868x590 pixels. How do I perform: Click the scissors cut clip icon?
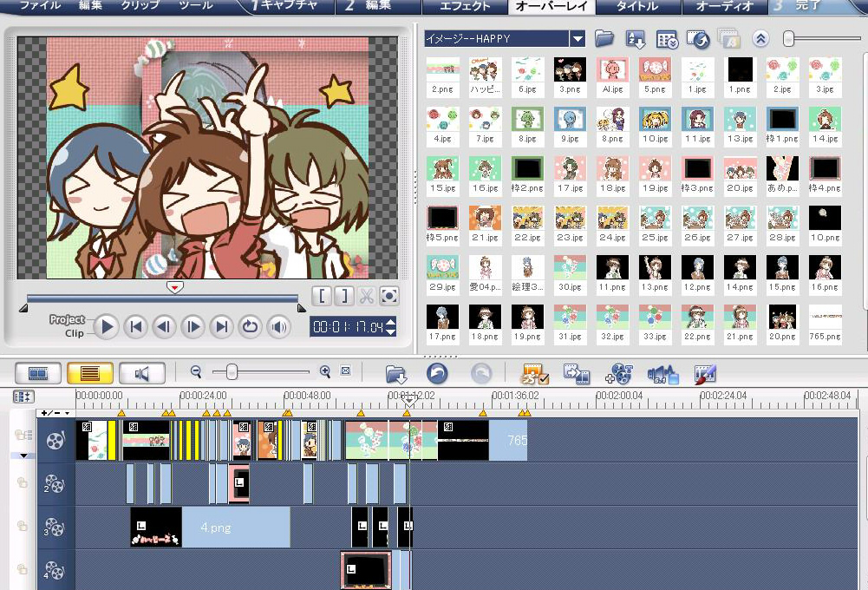366,296
